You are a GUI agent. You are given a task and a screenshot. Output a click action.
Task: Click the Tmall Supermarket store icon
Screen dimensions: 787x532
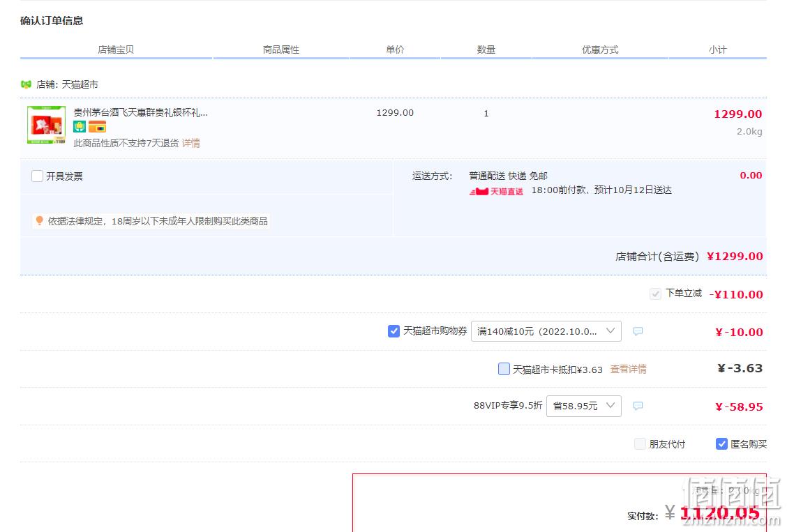click(26, 84)
